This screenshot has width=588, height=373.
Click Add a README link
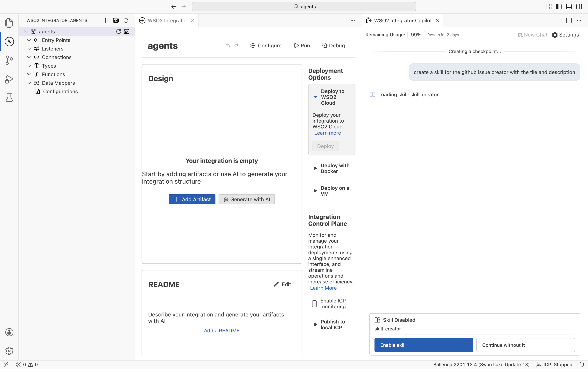pyautogui.click(x=221, y=331)
